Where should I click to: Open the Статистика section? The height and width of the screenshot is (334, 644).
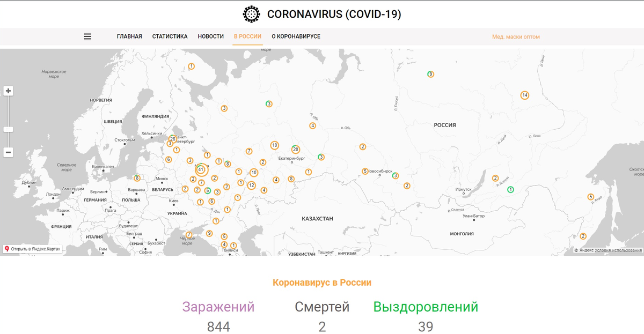(x=170, y=36)
